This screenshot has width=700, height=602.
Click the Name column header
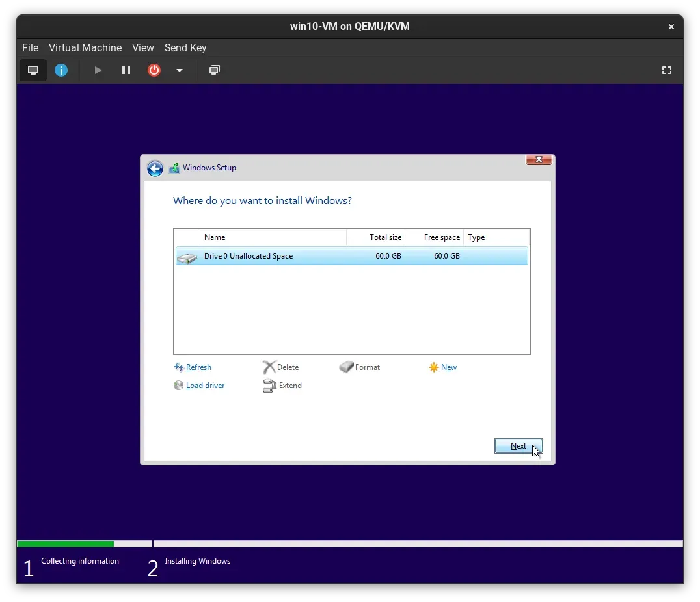(273, 237)
